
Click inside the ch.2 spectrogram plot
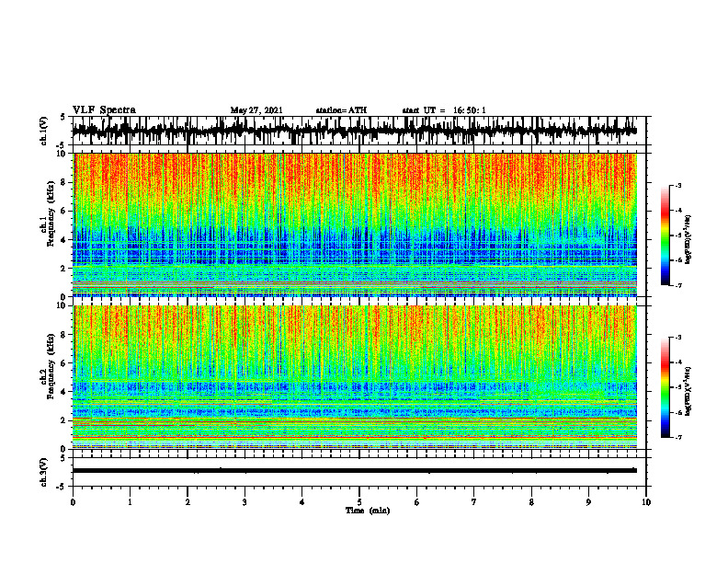354,377
